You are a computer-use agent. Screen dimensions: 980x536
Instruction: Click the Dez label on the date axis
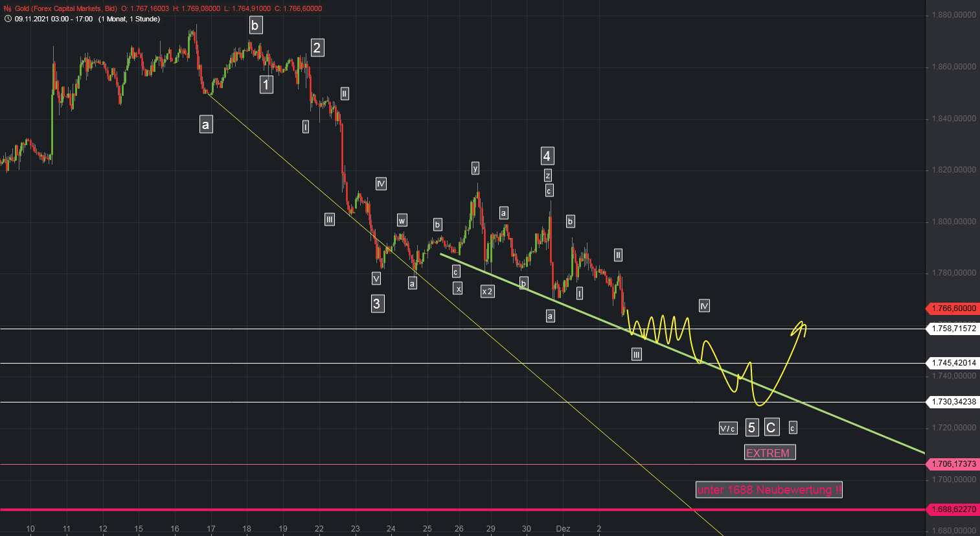click(564, 529)
